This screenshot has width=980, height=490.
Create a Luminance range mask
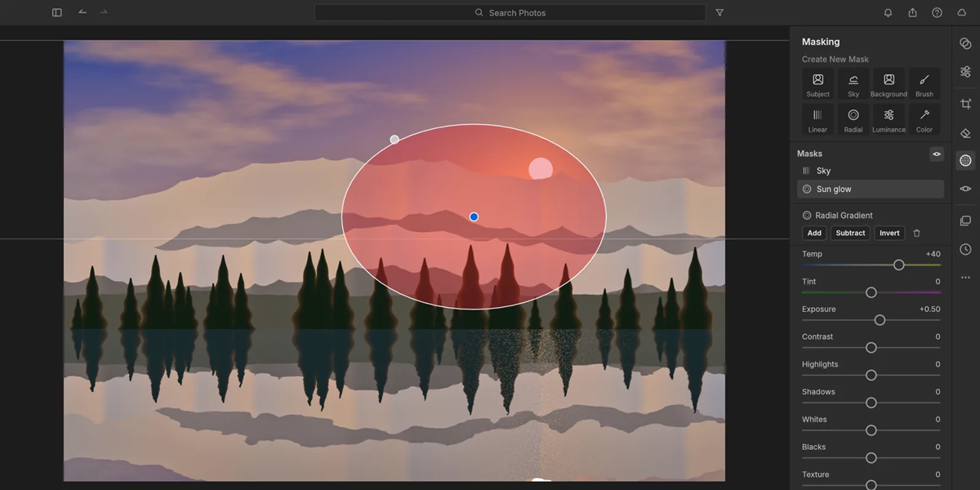click(x=889, y=119)
